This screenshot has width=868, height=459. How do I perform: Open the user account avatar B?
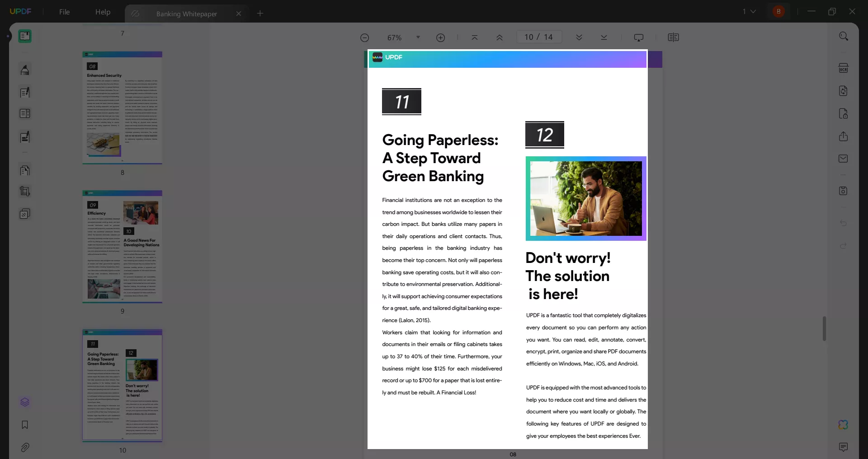(x=778, y=11)
